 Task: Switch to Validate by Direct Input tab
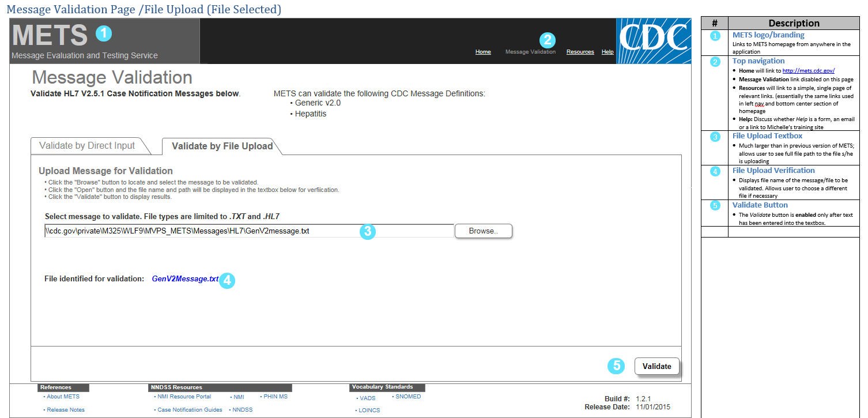pyautogui.click(x=87, y=146)
